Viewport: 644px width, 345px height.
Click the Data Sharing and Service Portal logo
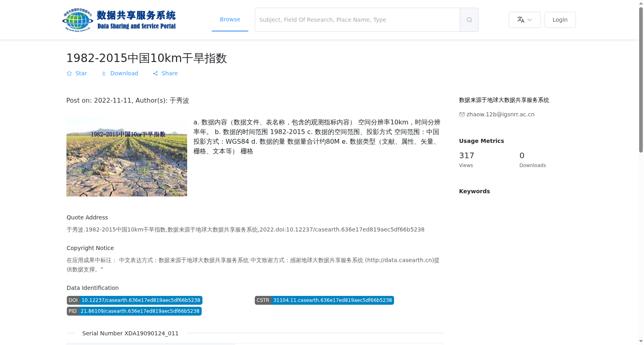point(119,20)
